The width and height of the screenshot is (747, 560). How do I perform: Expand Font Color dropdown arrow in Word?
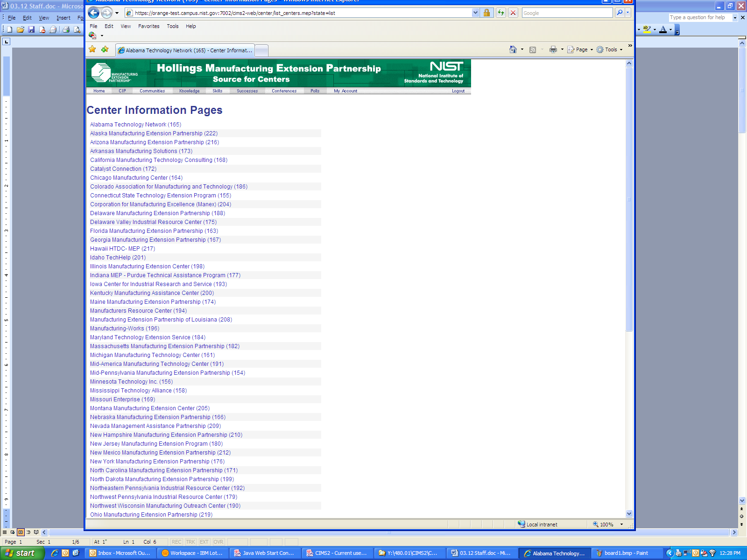pyautogui.click(x=671, y=29)
